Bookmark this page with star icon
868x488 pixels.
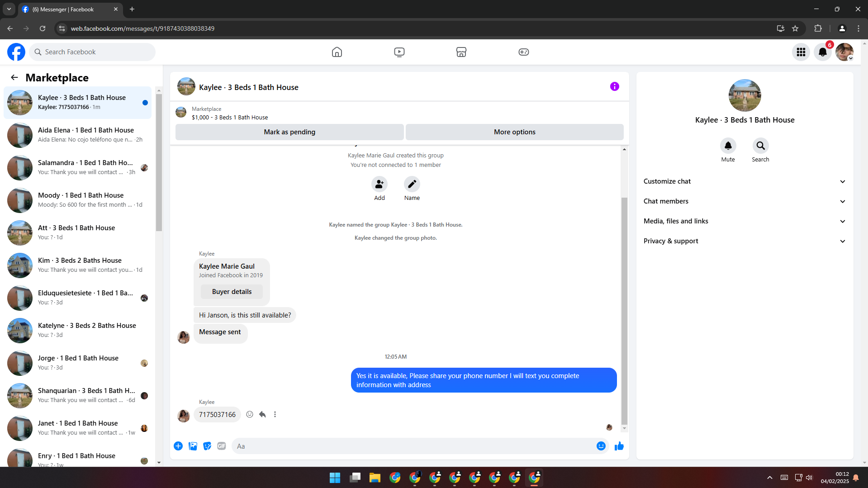tap(795, 28)
